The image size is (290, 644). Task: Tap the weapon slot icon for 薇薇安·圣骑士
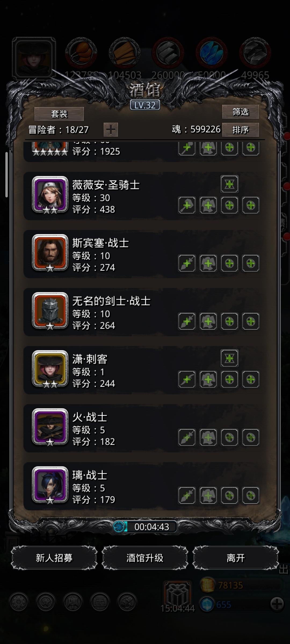(x=187, y=205)
